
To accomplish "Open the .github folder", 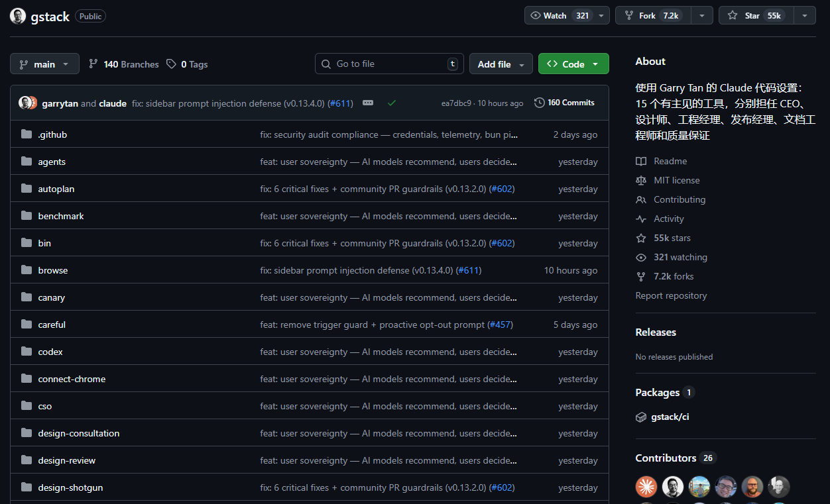I will point(52,134).
